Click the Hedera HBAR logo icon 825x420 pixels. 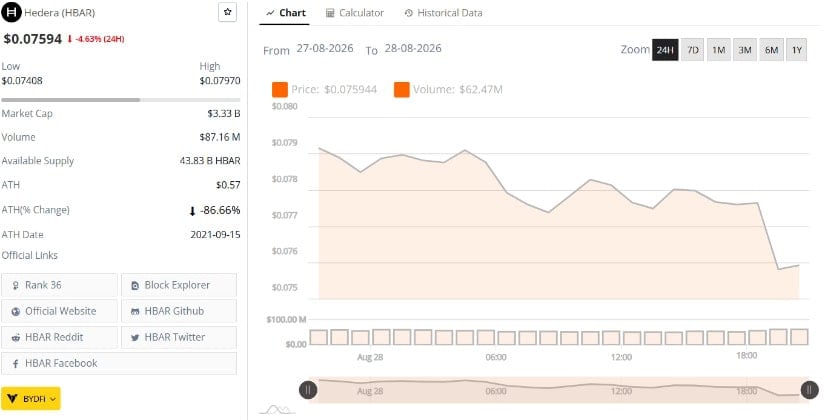point(11,12)
